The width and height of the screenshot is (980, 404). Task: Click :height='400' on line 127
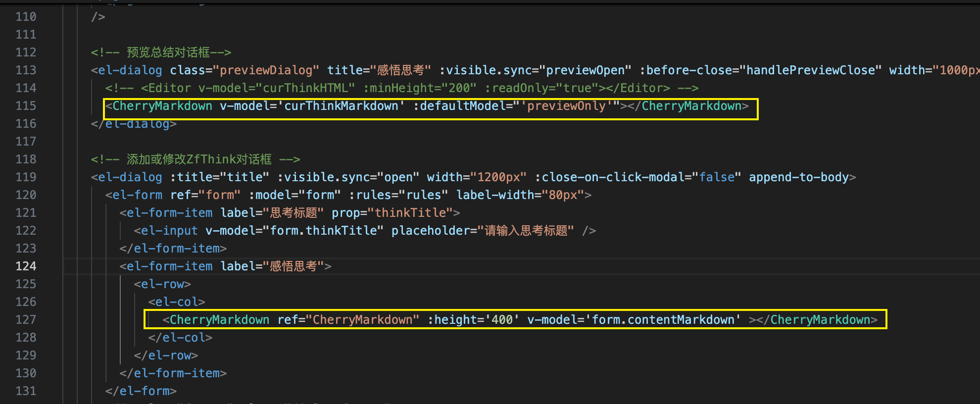pyautogui.click(x=473, y=320)
